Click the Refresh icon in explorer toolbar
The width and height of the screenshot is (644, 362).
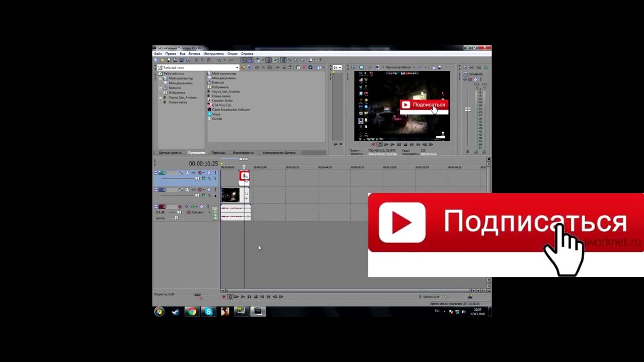[249, 67]
